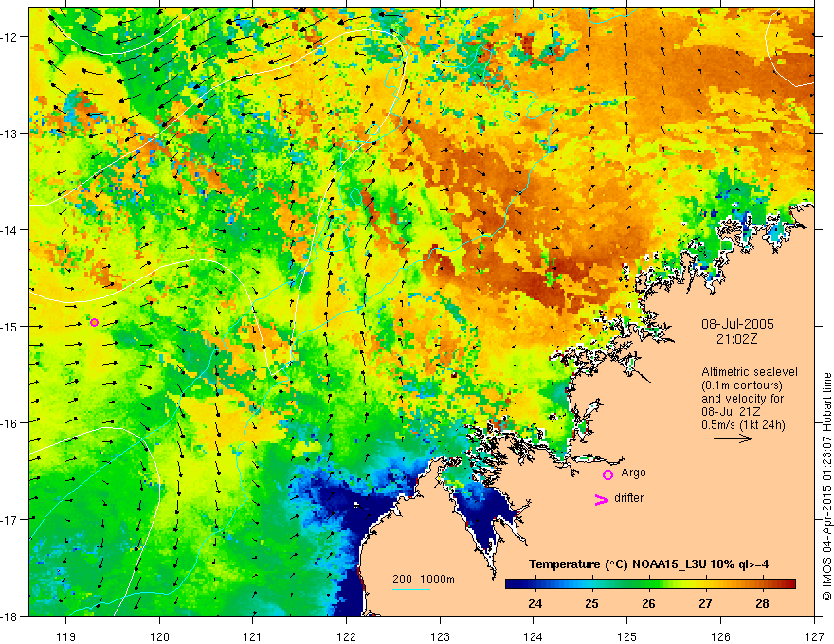Click the '0.5m/s (1kt 24h)' label

coord(744,425)
